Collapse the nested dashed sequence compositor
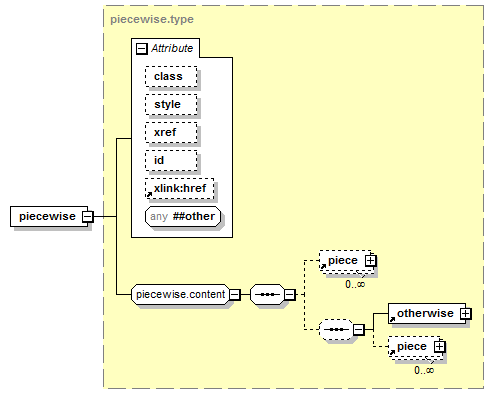The image size is (494, 394). tap(358, 330)
